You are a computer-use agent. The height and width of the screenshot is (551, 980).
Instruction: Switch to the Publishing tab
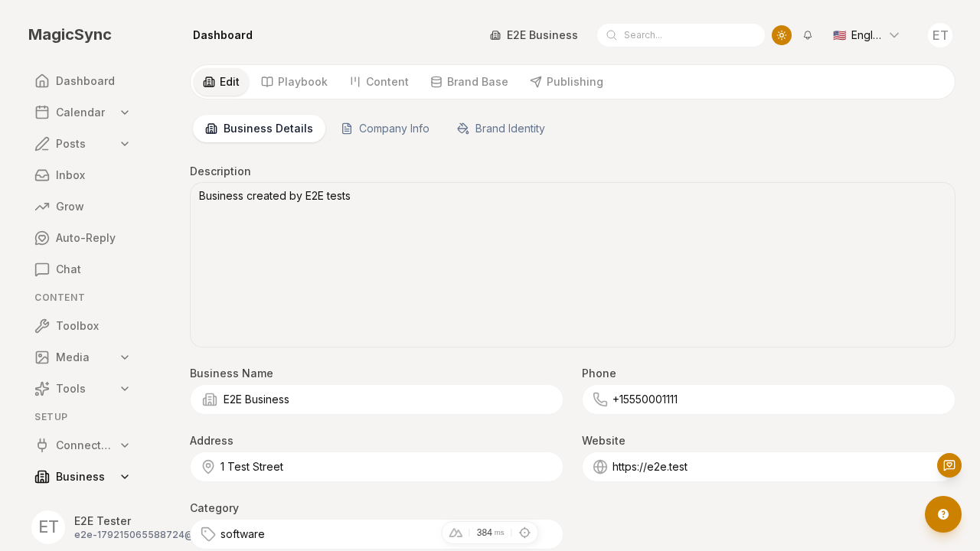coord(567,82)
